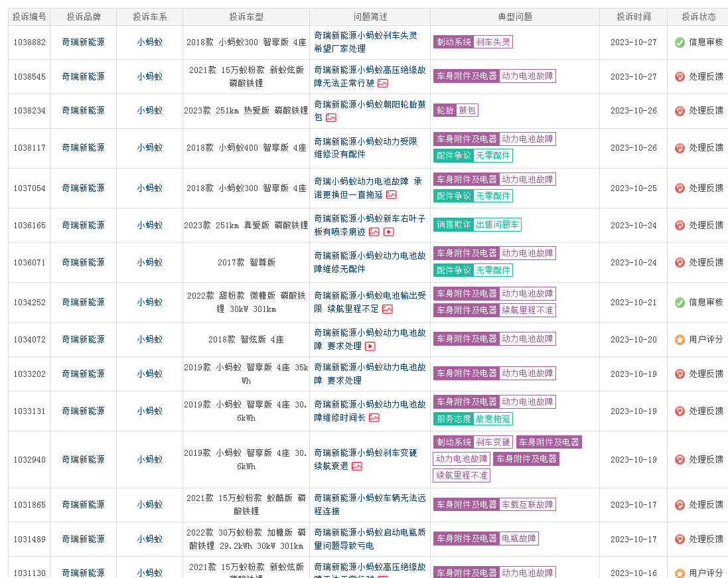Click the 用户评分 status text in row 1034072
Viewport: 728px width, 578px height.
point(705,339)
